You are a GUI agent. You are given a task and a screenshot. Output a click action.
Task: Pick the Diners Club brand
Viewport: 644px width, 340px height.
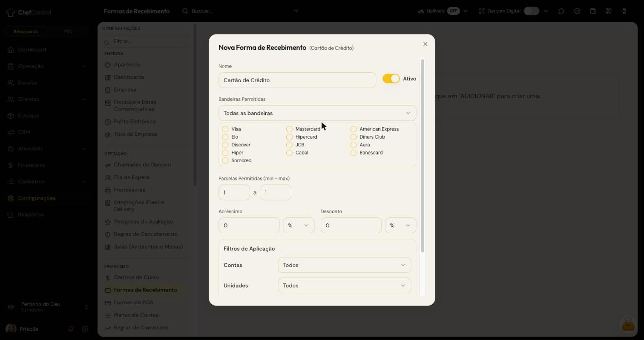coord(353,137)
